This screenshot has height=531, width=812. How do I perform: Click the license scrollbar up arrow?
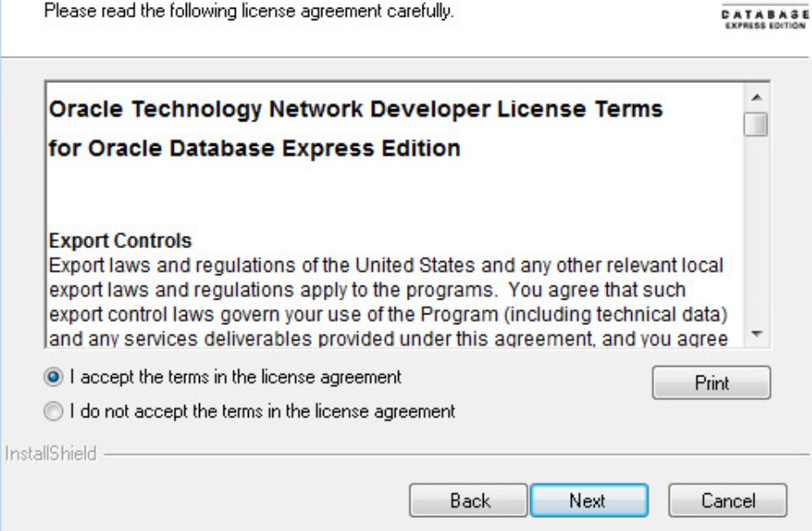coord(757,98)
